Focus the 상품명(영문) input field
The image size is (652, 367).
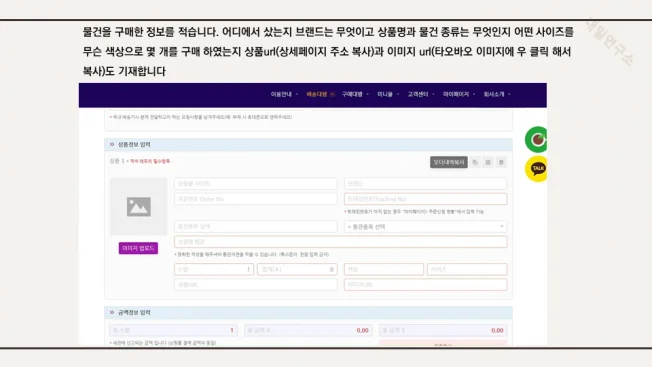coord(341,241)
